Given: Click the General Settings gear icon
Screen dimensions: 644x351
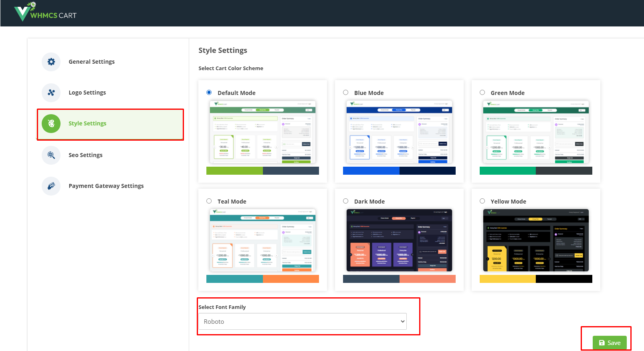Looking at the screenshot, I should (x=51, y=62).
